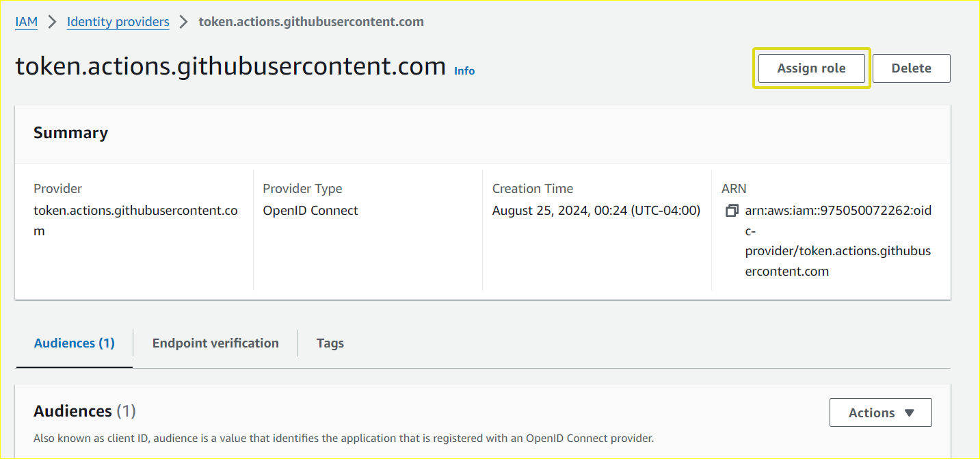Open the Info tooltip beside the page title
Screen dimensions: 980x459
[x=464, y=70]
